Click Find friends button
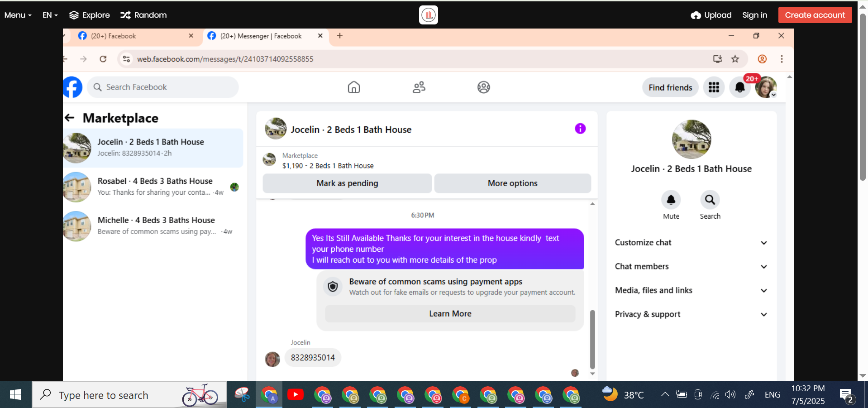This screenshot has height=408, width=868. pos(670,87)
